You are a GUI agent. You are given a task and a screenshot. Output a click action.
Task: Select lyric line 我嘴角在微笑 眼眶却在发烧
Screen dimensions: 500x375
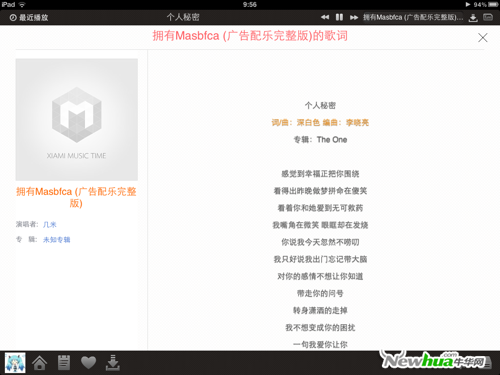click(320, 225)
